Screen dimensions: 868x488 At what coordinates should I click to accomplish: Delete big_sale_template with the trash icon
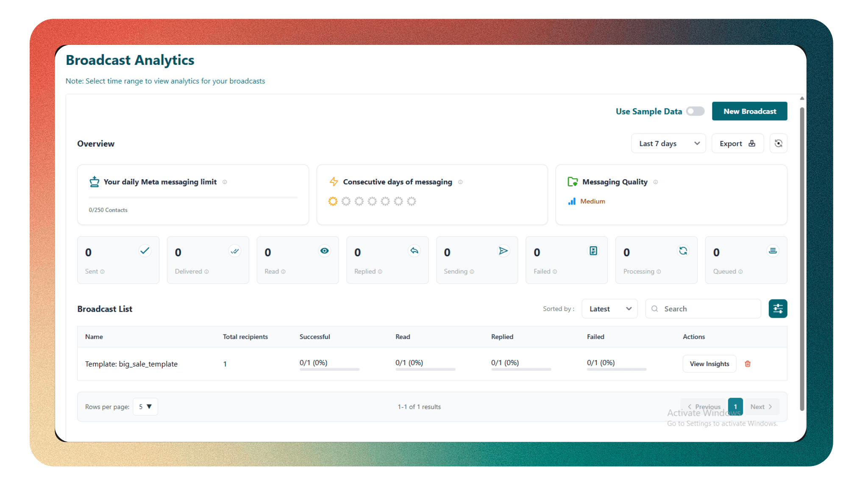pyautogui.click(x=748, y=364)
